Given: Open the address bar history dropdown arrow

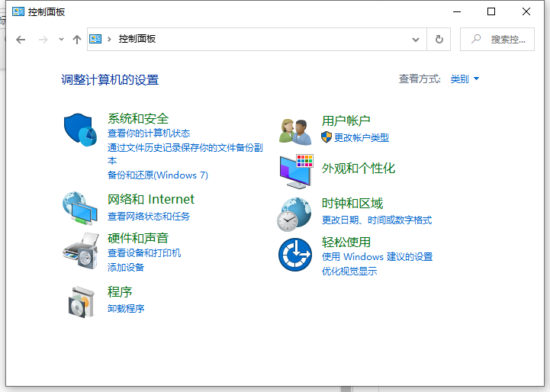Looking at the screenshot, I should pyautogui.click(x=416, y=39).
